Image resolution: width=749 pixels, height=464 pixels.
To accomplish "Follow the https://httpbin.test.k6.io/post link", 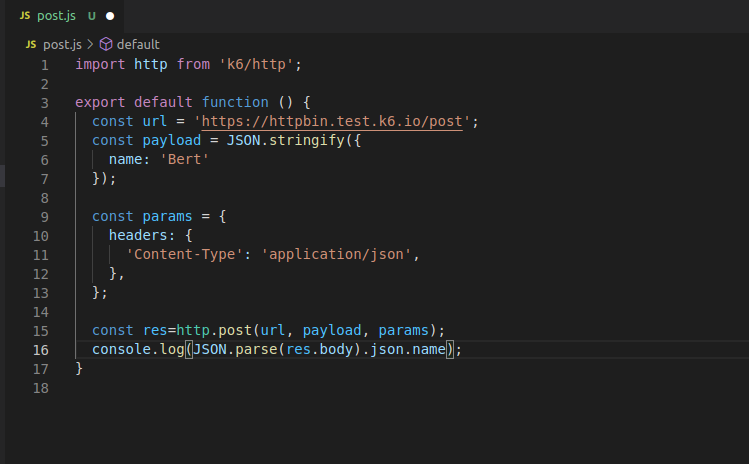I will coord(332,121).
